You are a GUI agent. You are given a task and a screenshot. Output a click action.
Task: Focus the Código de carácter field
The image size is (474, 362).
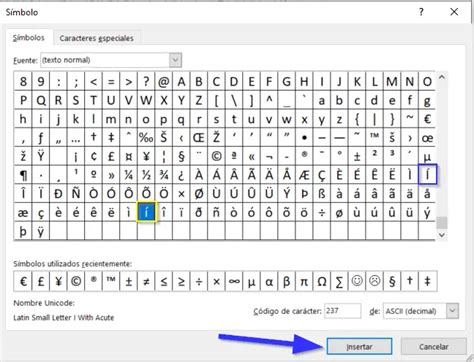[x=342, y=311]
